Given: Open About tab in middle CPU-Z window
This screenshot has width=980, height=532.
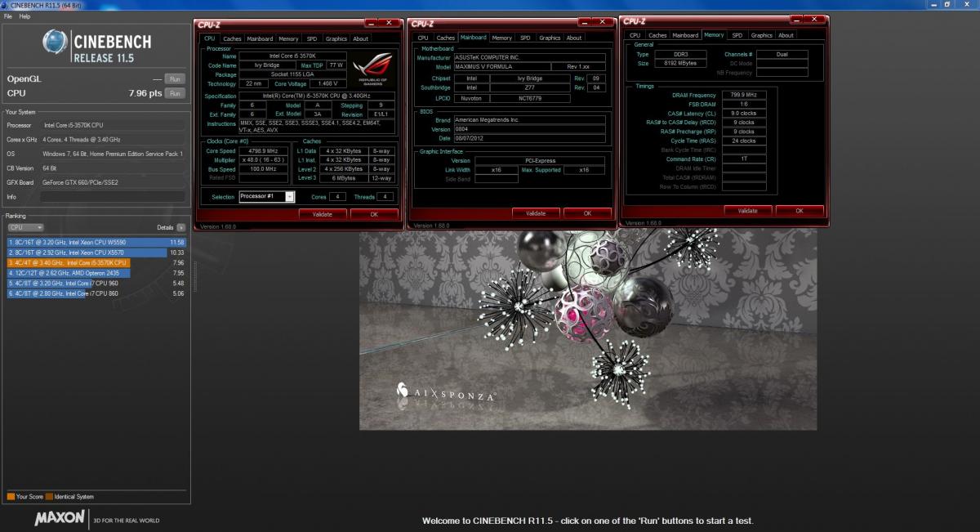Looking at the screenshot, I should click(574, 38).
